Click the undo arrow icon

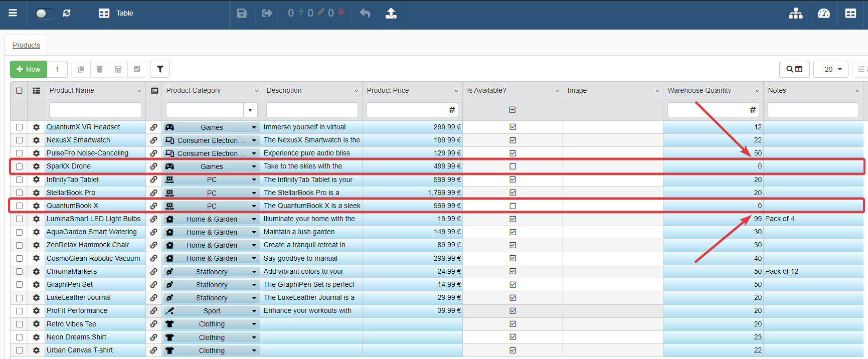(x=365, y=13)
